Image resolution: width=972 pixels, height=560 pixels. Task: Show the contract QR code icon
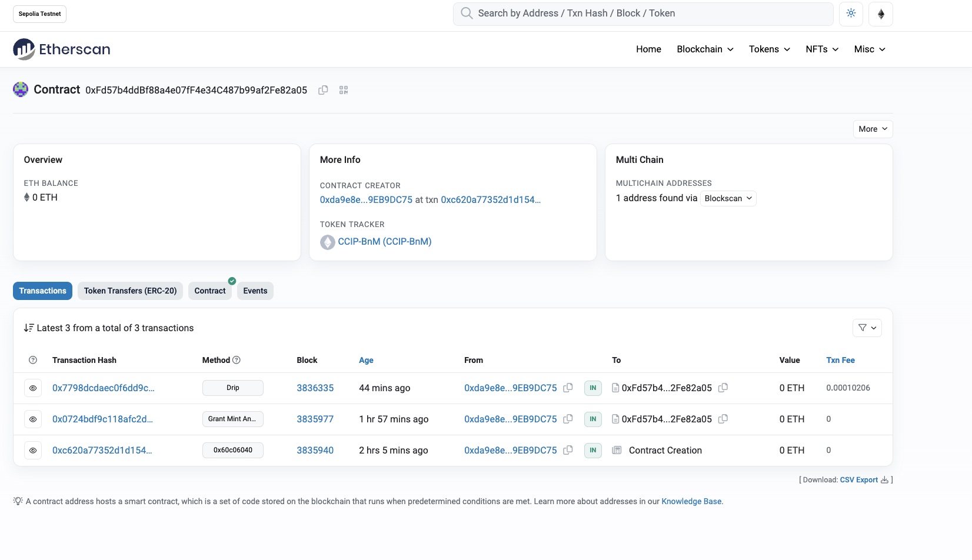click(x=344, y=90)
